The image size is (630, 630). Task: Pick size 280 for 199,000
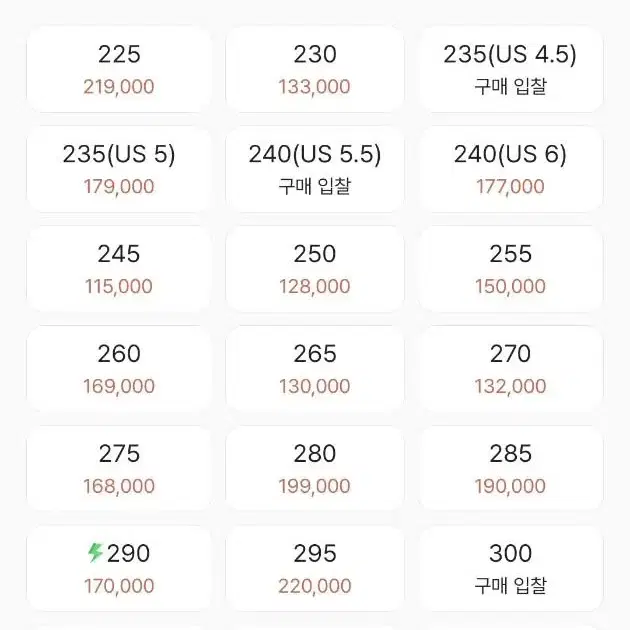point(315,468)
